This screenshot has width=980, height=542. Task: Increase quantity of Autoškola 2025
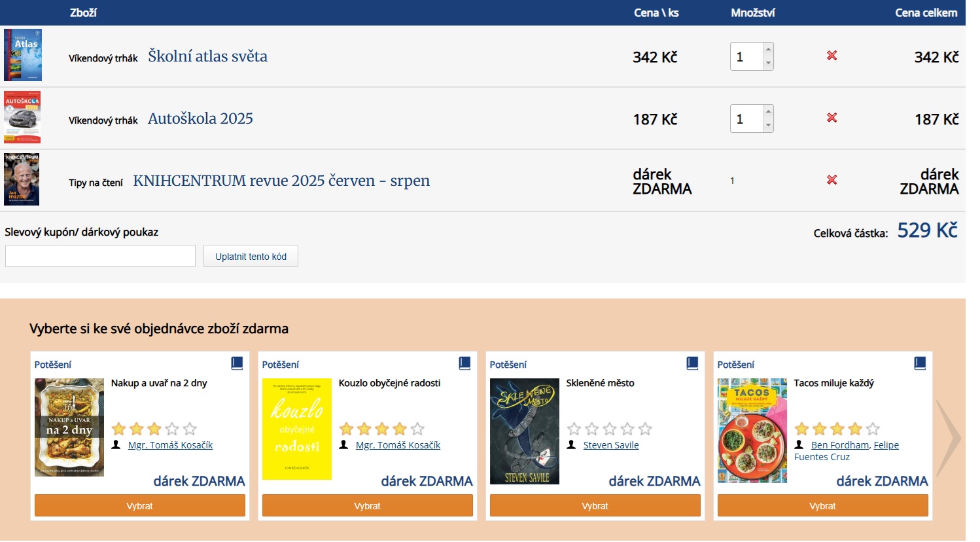click(x=768, y=111)
